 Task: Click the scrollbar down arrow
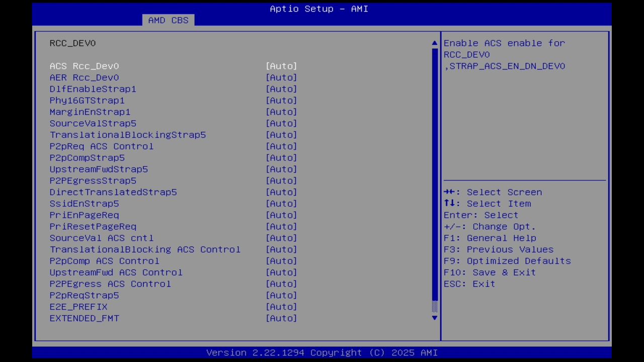[434, 318]
